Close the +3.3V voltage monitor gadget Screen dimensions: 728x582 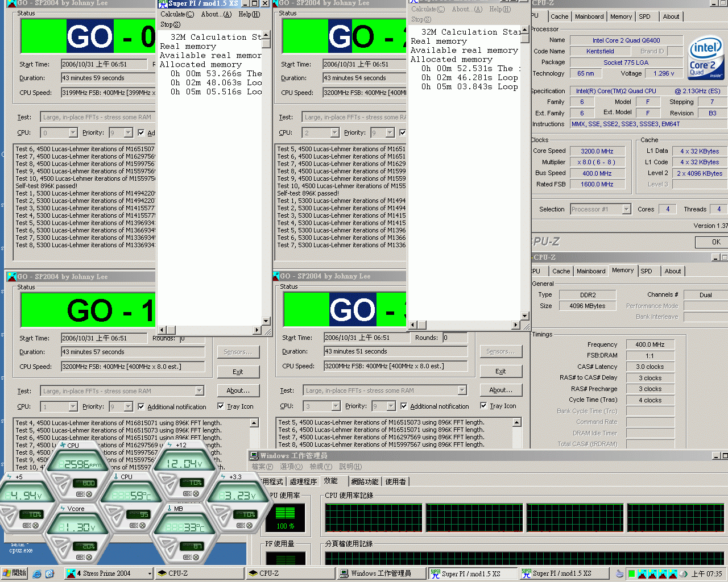point(249,525)
